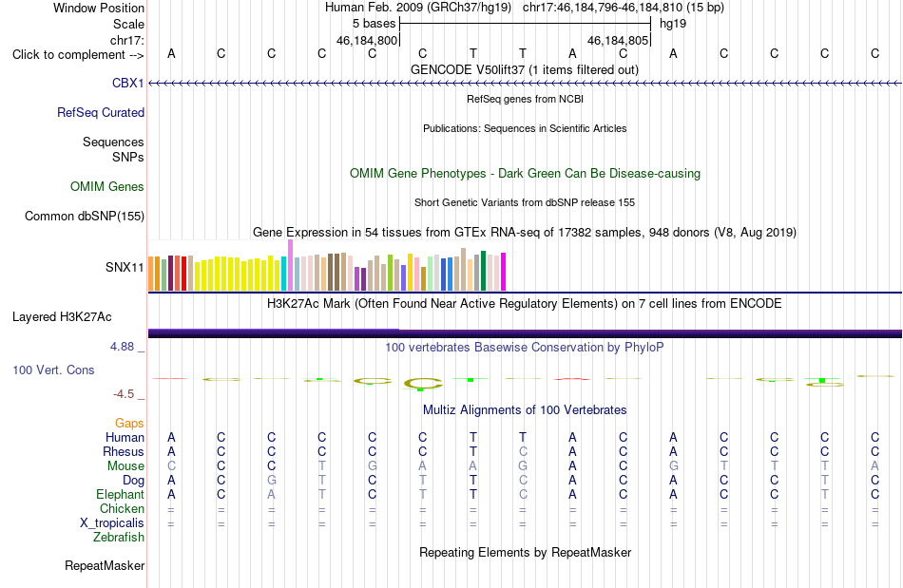Click the Scale label on left
Image resolution: width=903 pixels, height=588 pixels.
(x=128, y=24)
